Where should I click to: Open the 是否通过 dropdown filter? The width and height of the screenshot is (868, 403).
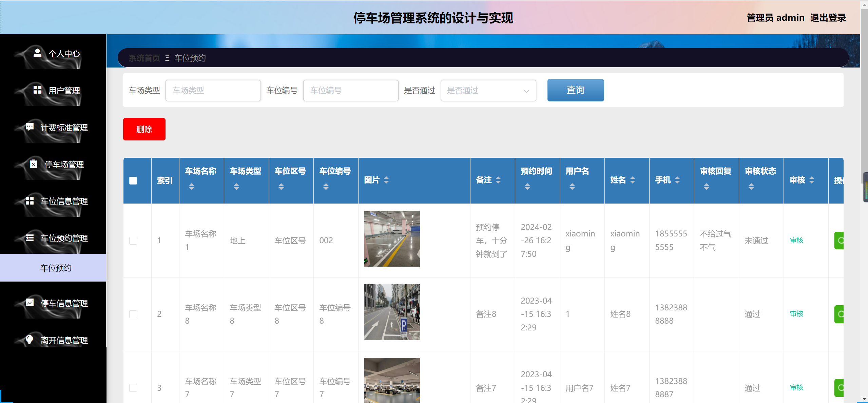pyautogui.click(x=488, y=91)
